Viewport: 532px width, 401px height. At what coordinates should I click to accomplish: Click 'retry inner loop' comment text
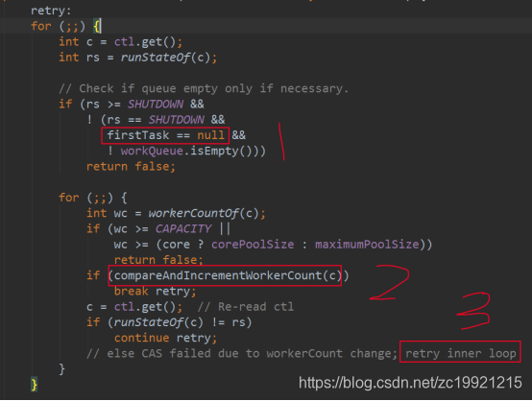tap(460, 354)
